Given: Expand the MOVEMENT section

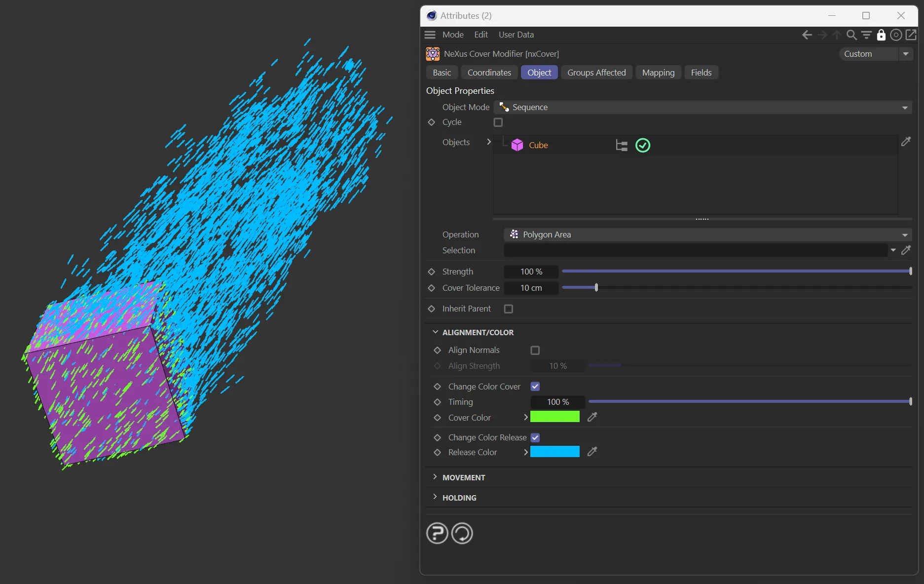Looking at the screenshot, I should pyautogui.click(x=464, y=477).
